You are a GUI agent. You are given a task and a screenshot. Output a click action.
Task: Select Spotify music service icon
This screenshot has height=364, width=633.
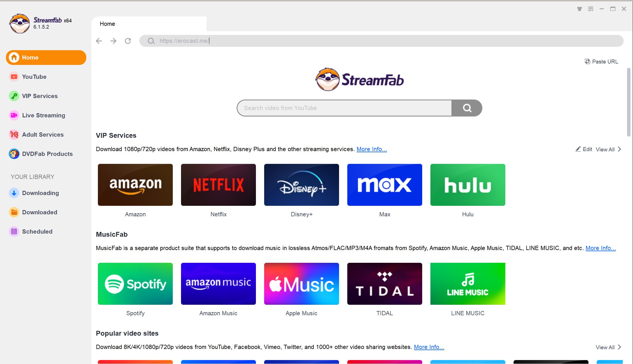point(135,283)
